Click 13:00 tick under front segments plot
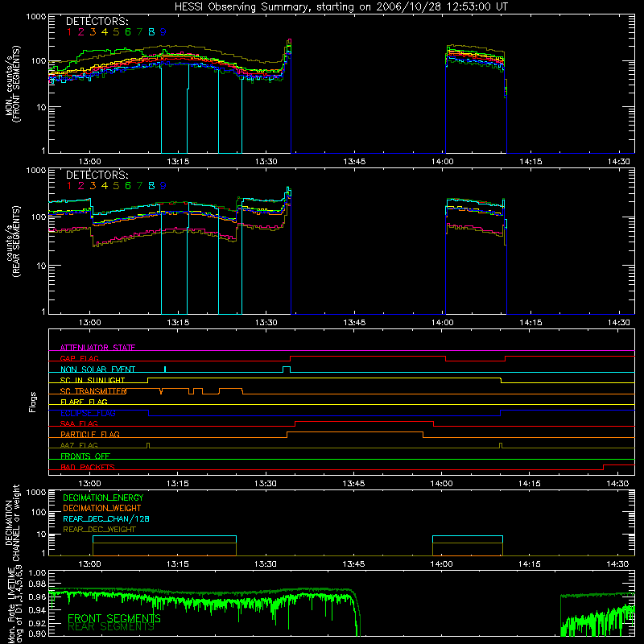The image size is (644, 644). coord(90,162)
